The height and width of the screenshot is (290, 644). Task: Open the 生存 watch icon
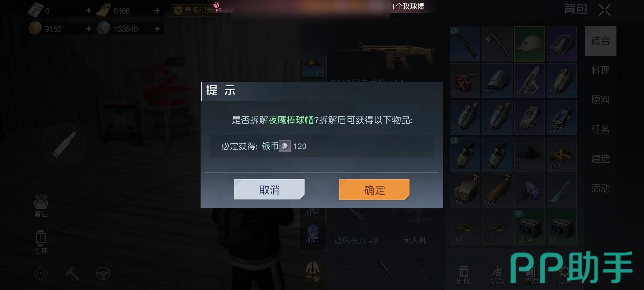[x=41, y=242]
